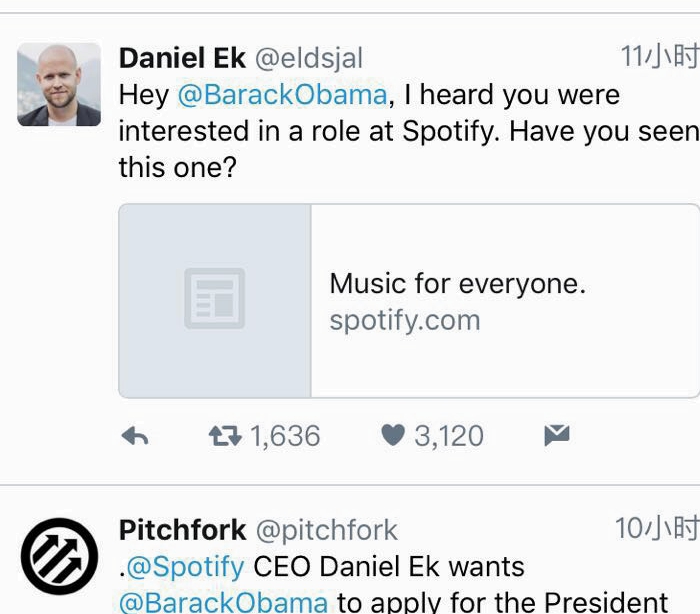The height and width of the screenshot is (614, 700).
Task: Share tweet via the envelope message icon
Action: tap(556, 435)
